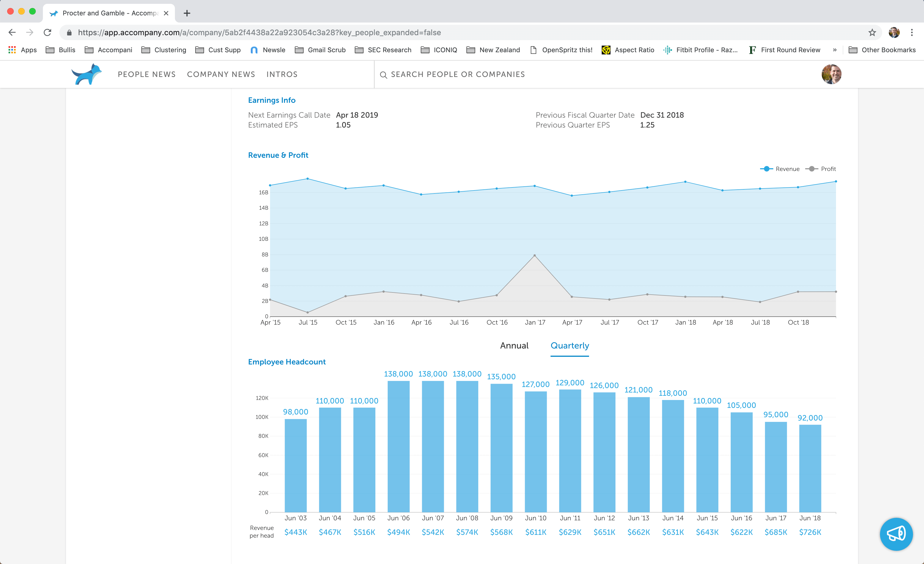
Task: Open the user profile photo menu
Action: (831, 74)
